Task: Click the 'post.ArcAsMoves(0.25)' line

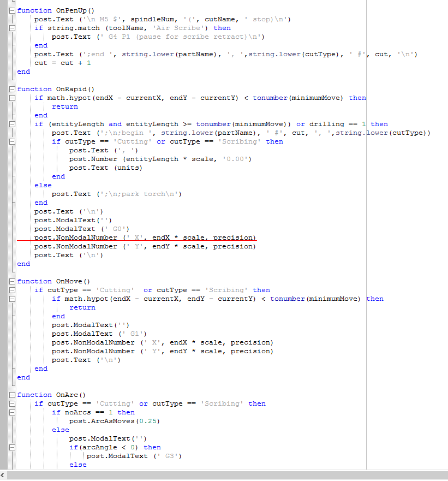Action: tap(115, 421)
